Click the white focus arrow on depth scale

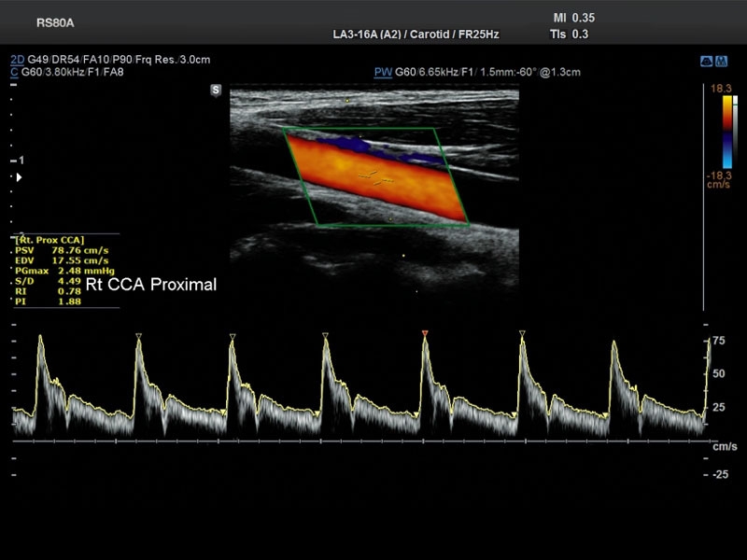18,176
